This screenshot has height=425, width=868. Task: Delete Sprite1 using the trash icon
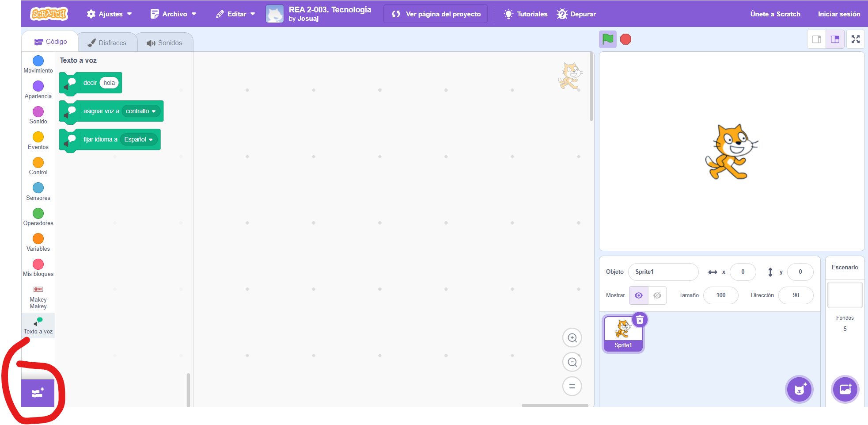pos(640,320)
